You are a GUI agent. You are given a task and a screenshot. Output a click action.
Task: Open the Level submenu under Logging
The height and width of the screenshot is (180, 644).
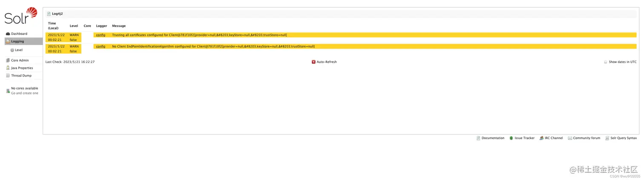click(19, 50)
